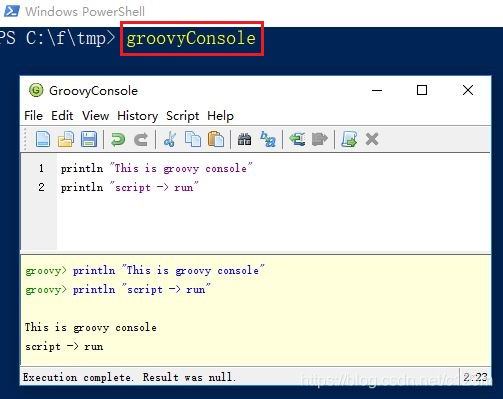The height and width of the screenshot is (399, 503).
Task: Open the Edit menu
Action: 62,116
